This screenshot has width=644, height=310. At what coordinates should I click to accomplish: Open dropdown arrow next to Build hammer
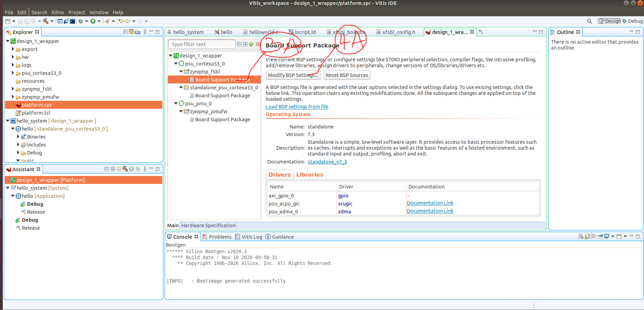click(52, 21)
